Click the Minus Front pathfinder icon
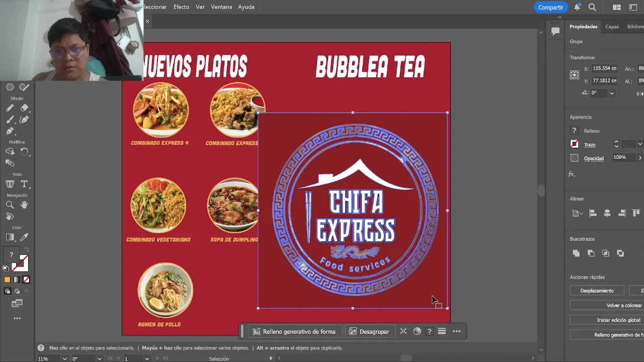 pyautogui.click(x=591, y=253)
